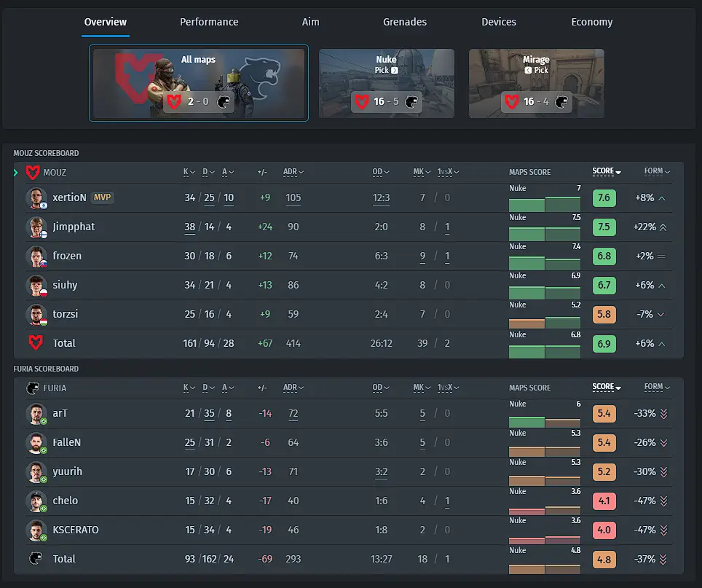
Task: Sort MOUZ scoreboard by kills (K)
Action: (189, 172)
